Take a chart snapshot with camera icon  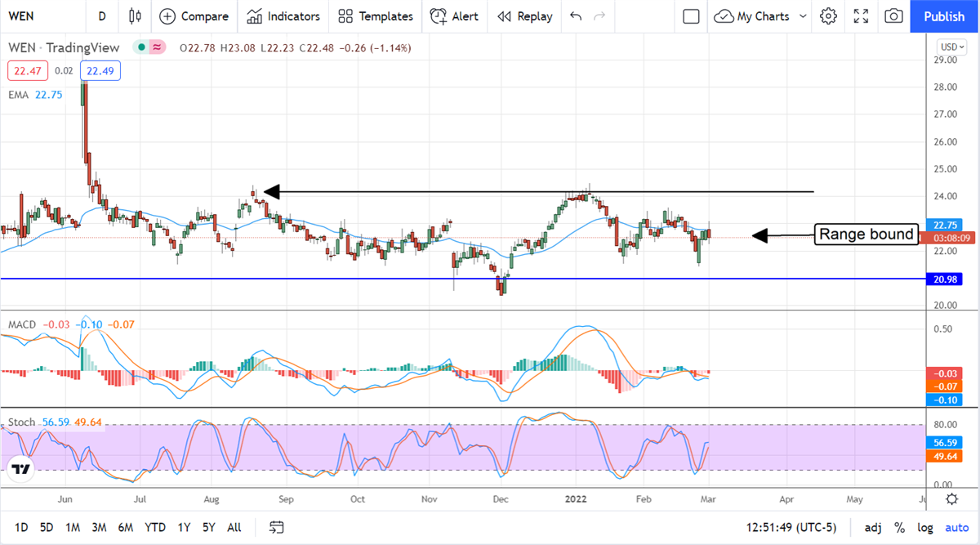[894, 16]
